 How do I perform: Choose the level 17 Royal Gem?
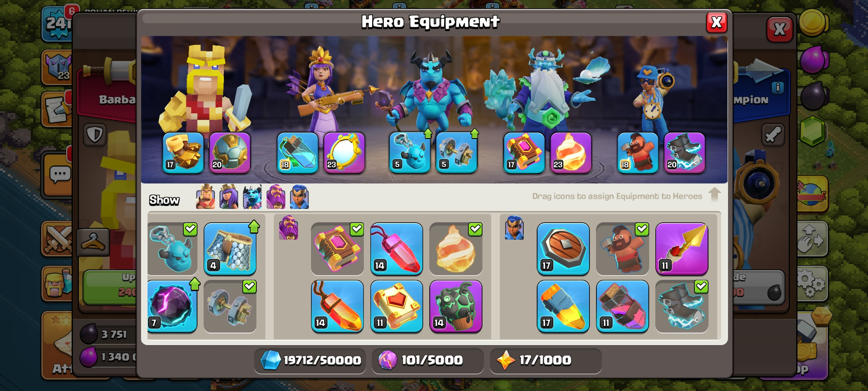(x=563, y=306)
